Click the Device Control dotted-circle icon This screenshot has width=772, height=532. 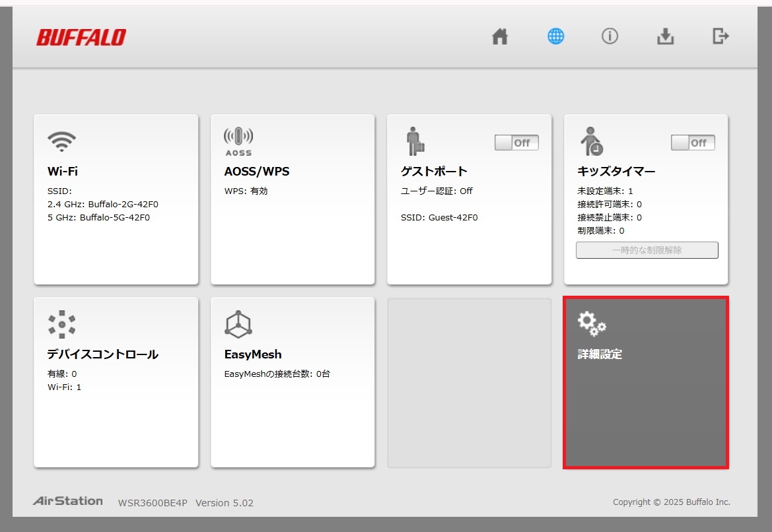61,324
